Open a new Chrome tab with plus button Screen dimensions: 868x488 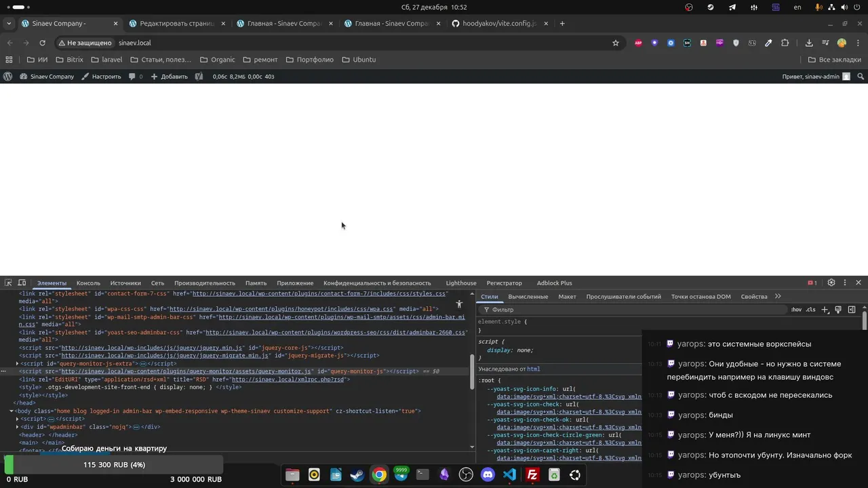coord(562,23)
